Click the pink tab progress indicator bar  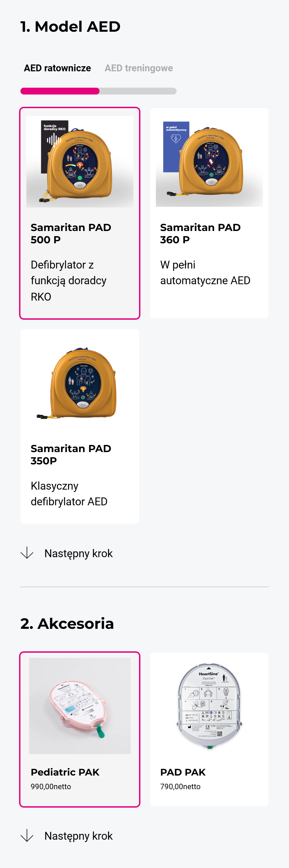pyautogui.click(x=60, y=91)
